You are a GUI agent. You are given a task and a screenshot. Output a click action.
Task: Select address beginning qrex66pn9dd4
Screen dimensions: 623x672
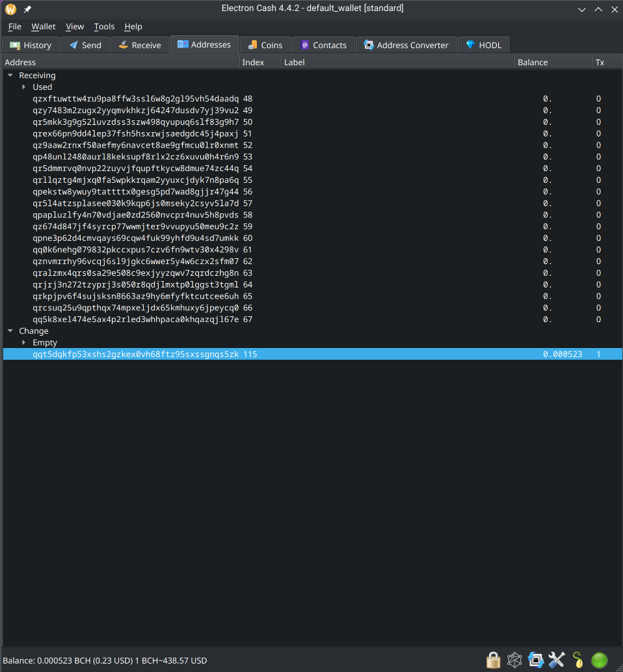click(312, 133)
